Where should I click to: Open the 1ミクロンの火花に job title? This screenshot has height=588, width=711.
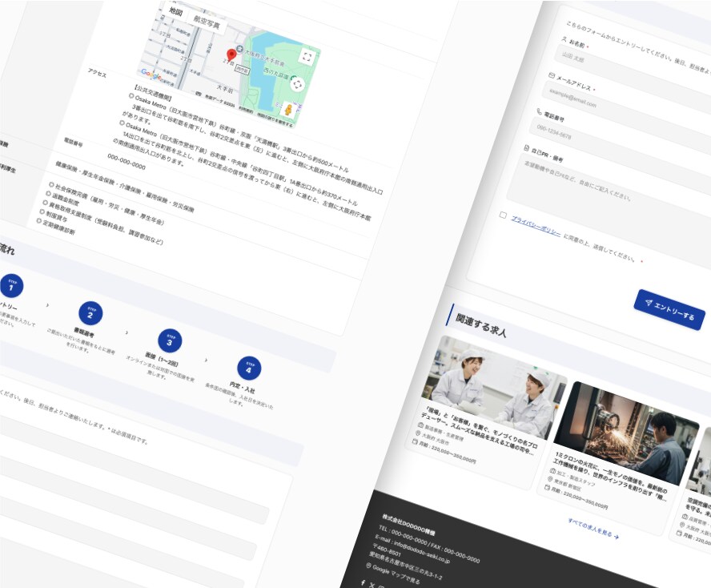pyautogui.click(x=609, y=476)
